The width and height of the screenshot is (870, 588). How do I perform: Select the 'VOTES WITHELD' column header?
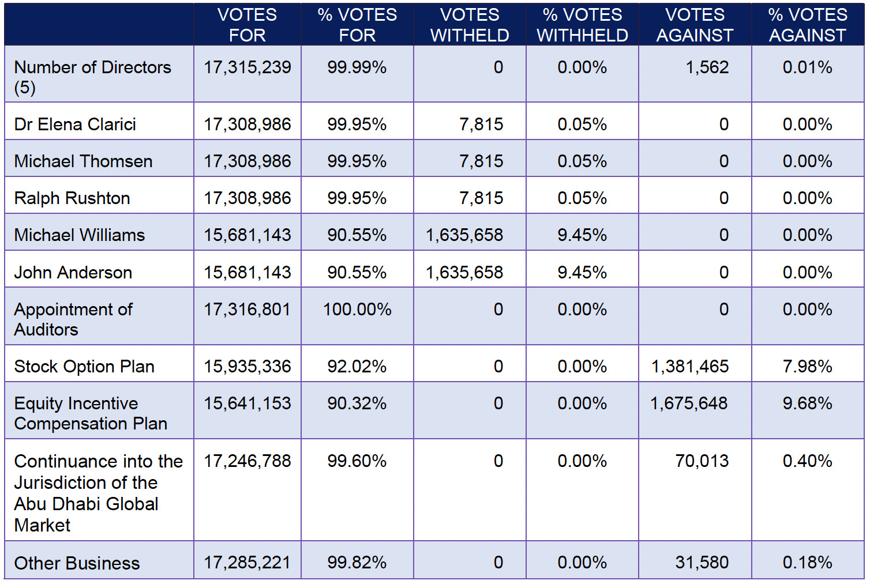pos(470,25)
